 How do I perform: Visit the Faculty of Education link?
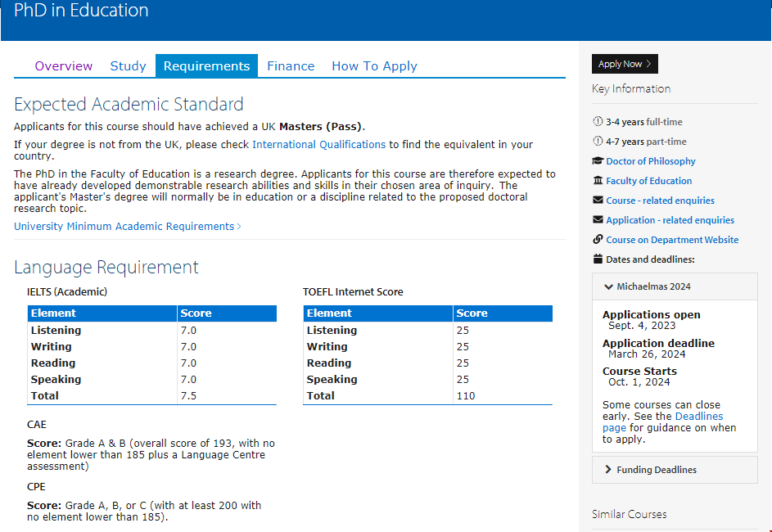point(648,181)
